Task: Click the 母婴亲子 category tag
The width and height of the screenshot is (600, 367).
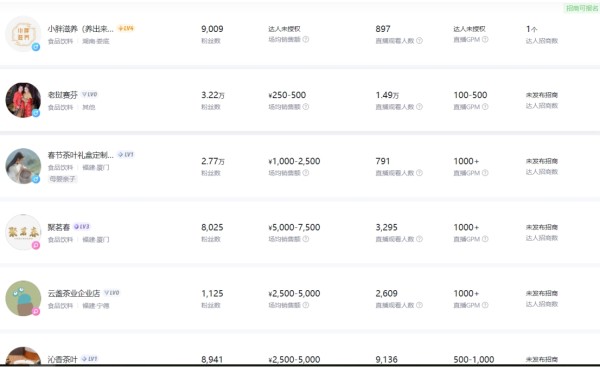Action: (x=62, y=179)
